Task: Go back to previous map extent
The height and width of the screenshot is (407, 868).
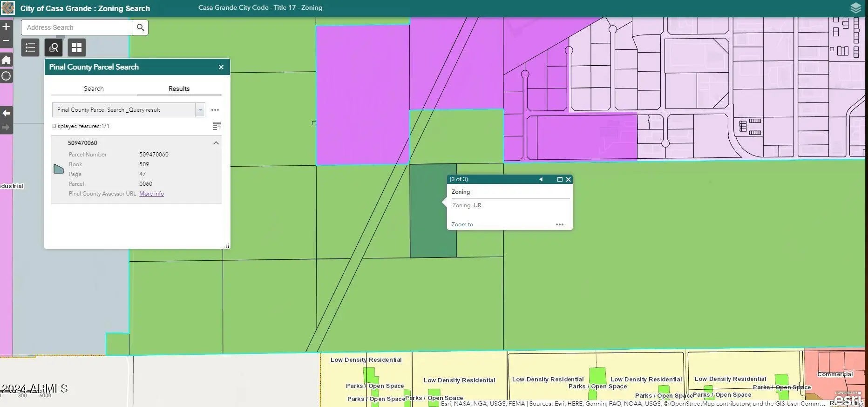Action: pos(6,113)
